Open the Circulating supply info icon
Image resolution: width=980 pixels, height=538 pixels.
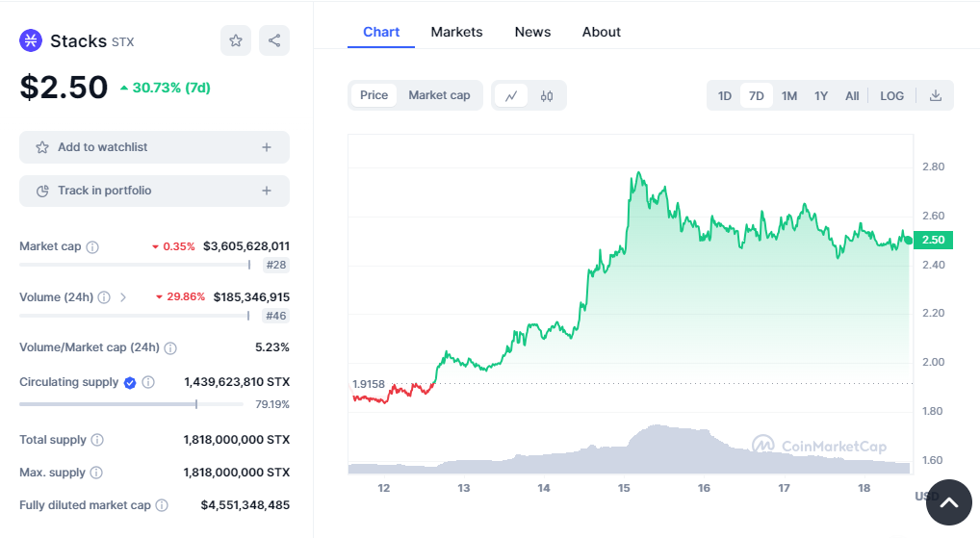coord(148,382)
